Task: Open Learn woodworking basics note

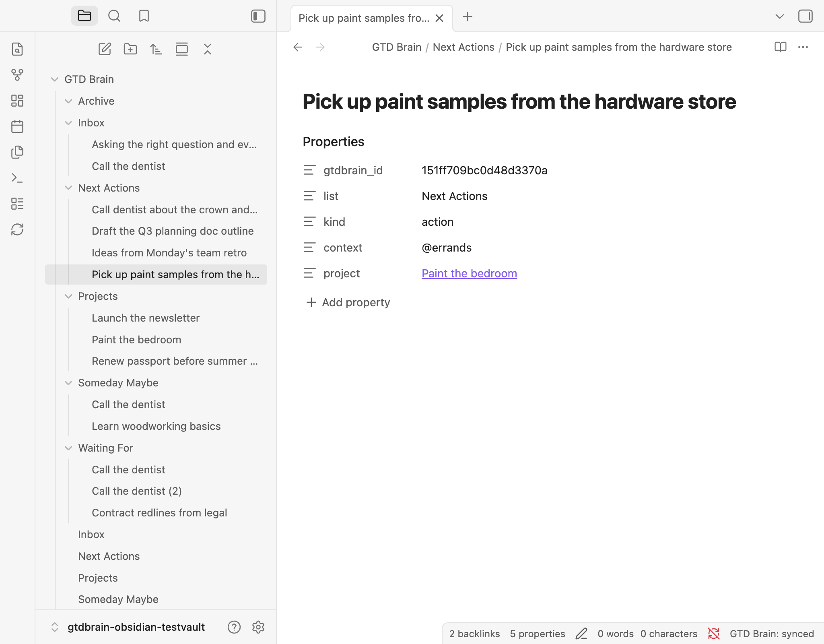Action: point(156,426)
